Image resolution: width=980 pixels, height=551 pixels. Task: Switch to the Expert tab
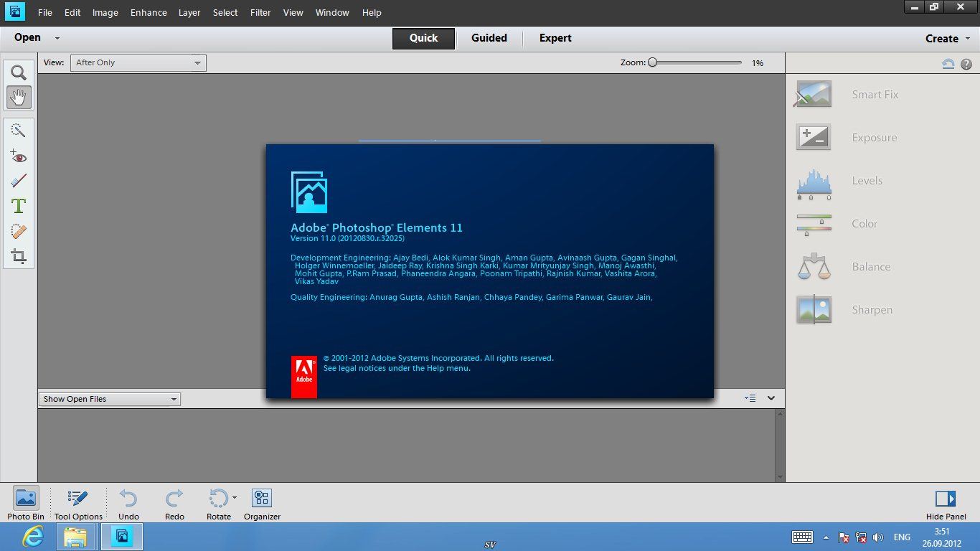[x=555, y=38]
